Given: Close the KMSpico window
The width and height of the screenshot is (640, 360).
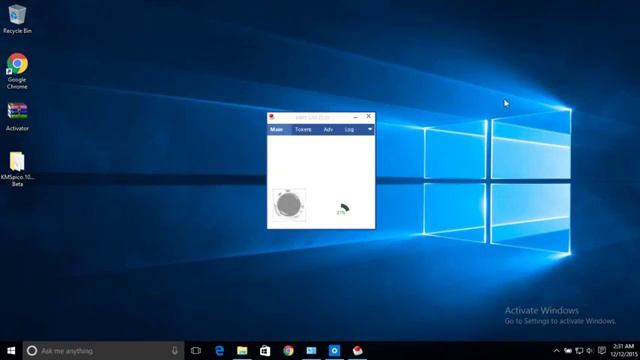Looking at the screenshot, I should (369, 116).
